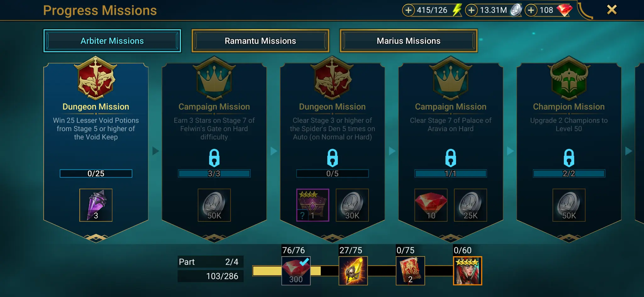Open the red skill tome milestone reward
The height and width of the screenshot is (297, 644).
point(410,271)
